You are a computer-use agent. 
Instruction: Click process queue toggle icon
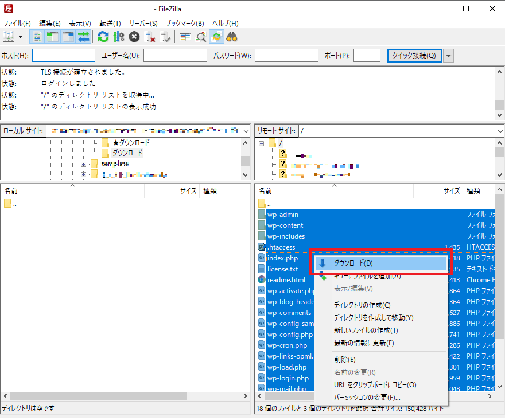point(118,37)
